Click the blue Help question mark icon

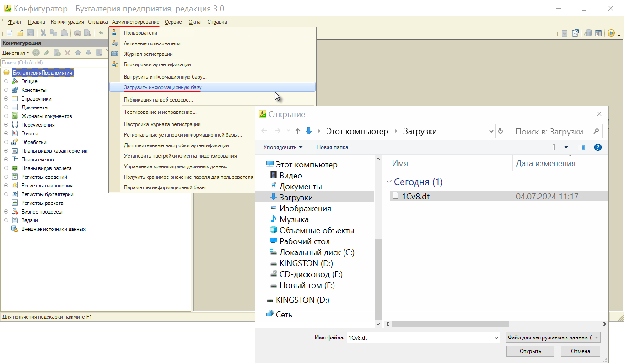597,147
